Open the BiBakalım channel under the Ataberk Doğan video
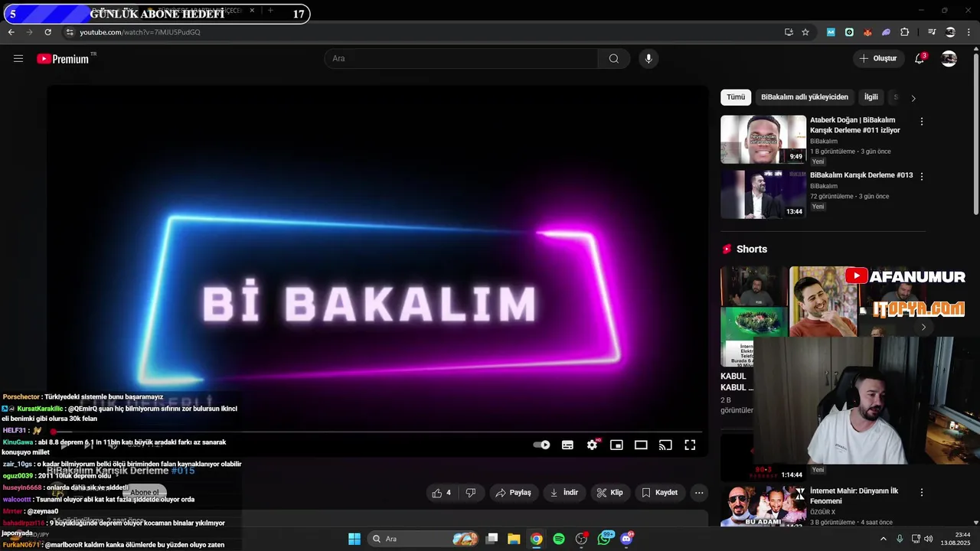The width and height of the screenshot is (980, 551). (824, 142)
